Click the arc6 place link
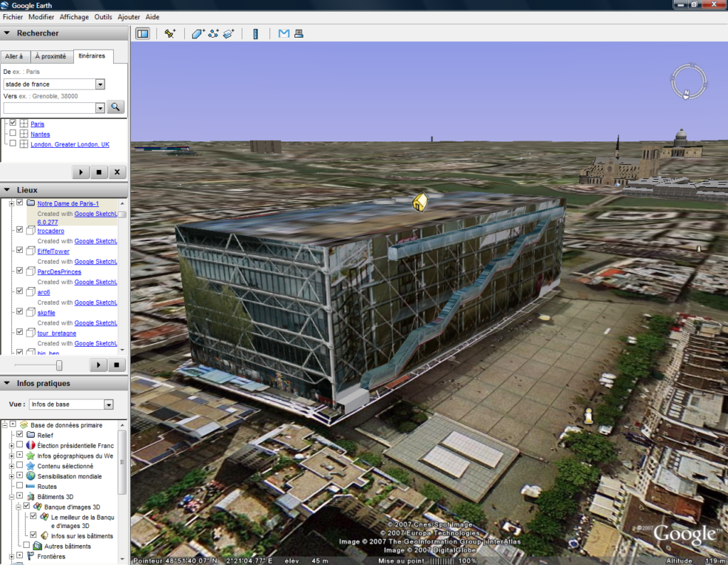Viewport: 728px width, 565px height. click(43, 292)
